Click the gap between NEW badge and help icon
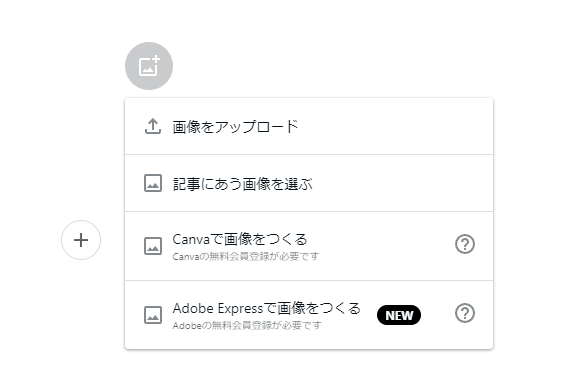This screenshot has height=388, width=571. click(438, 315)
